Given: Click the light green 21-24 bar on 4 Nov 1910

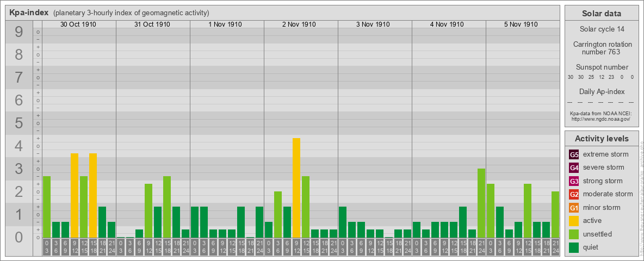Looking at the screenshot, I should pyautogui.click(x=481, y=203).
